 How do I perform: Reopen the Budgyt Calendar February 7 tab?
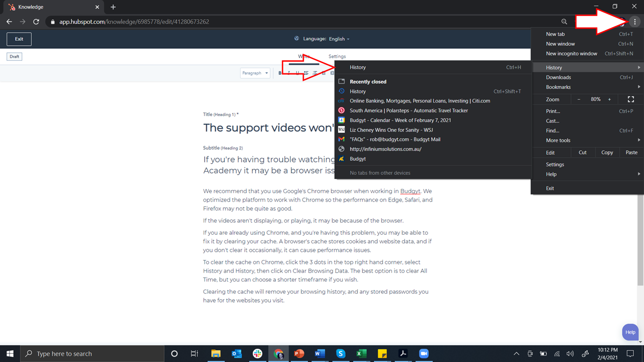coord(433,120)
